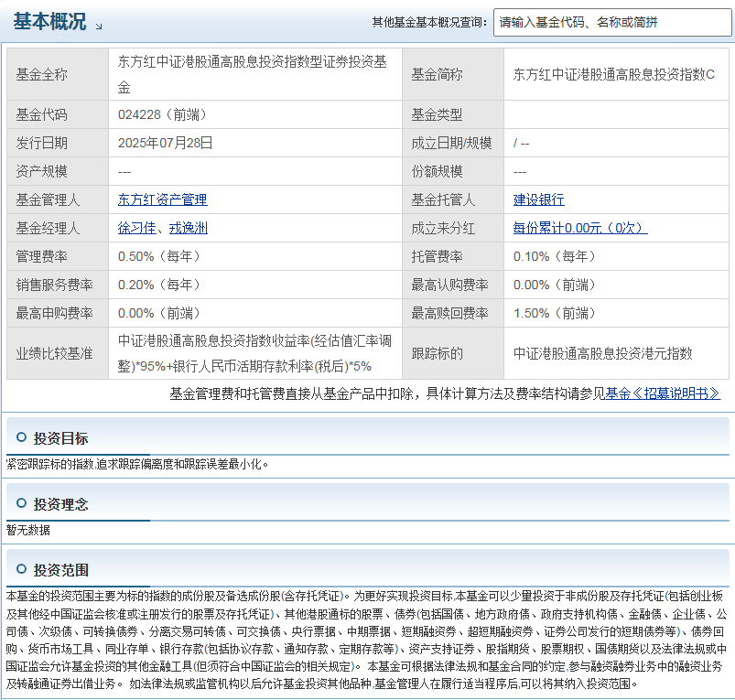Select the 0.50%（每年） management fee value
735x700 pixels.
point(159,256)
